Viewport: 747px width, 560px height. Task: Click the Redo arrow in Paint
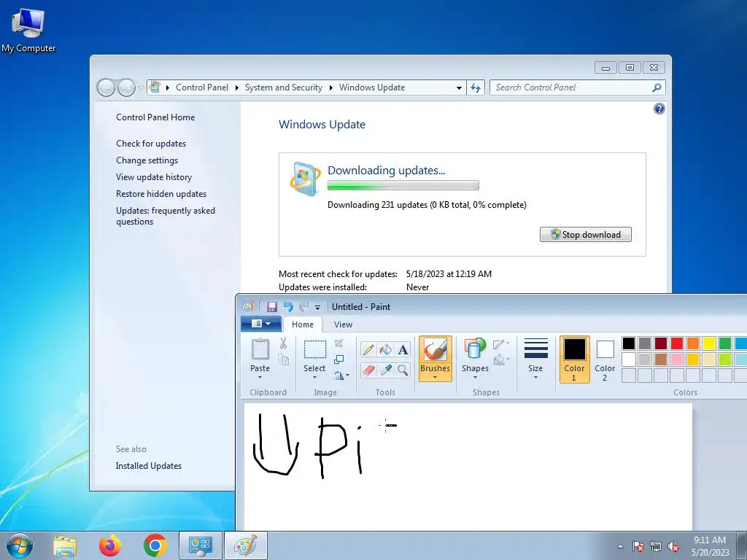(304, 307)
